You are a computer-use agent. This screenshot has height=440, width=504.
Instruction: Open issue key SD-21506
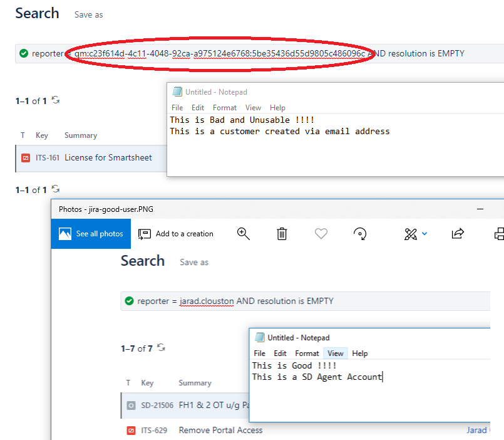[x=157, y=406]
